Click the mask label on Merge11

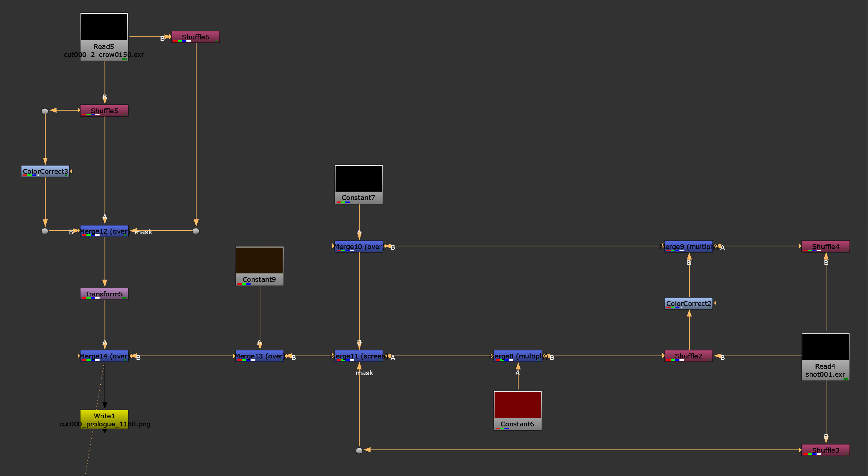(364, 373)
